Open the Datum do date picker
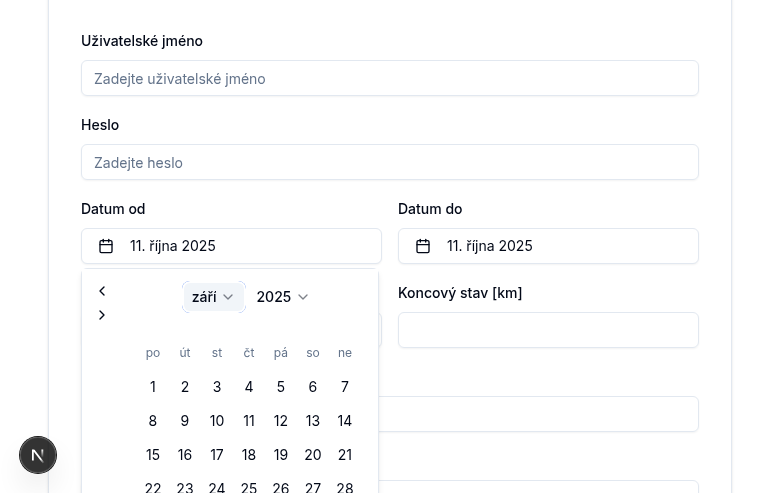Viewport: 780px width, 493px height. (548, 246)
